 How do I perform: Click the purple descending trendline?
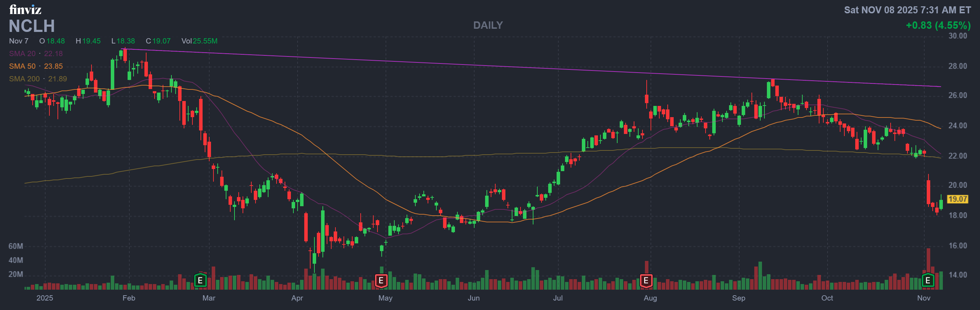[533, 68]
